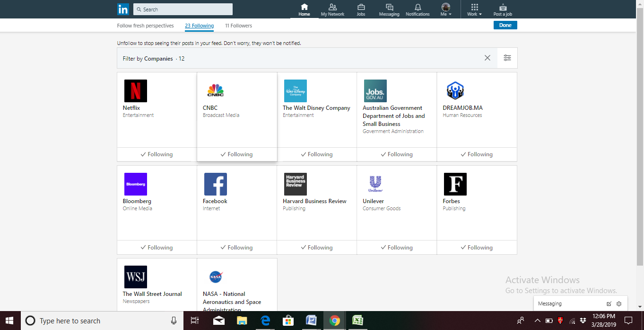Expand the Me profile dropdown
The image size is (644, 330).
coord(446,9)
